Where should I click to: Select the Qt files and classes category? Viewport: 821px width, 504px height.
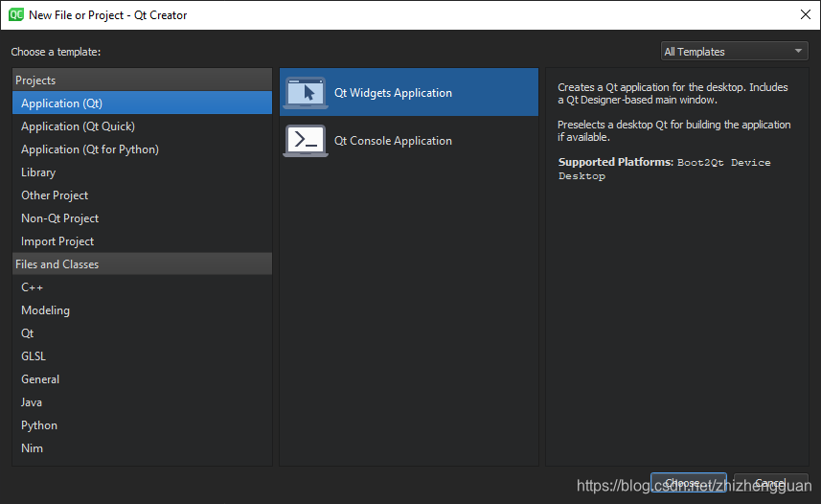pos(142,333)
